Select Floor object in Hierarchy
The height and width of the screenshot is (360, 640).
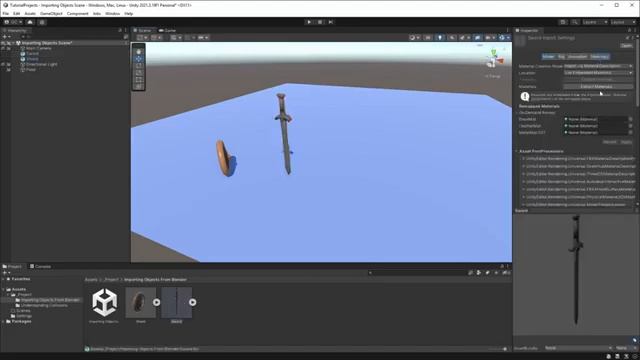tap(31, 69)
